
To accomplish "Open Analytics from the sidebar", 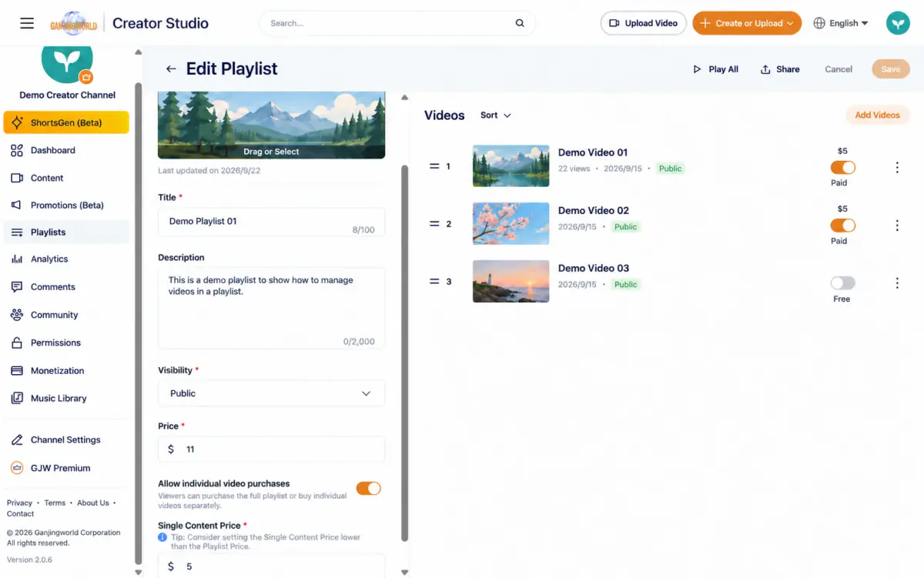I will [x=66, y=259].
